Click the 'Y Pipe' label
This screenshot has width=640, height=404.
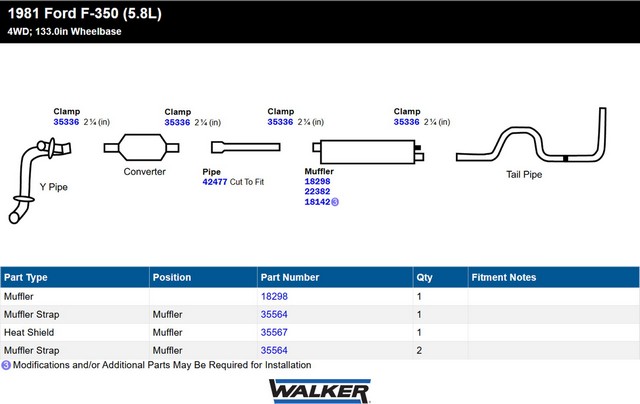(53, 187)
